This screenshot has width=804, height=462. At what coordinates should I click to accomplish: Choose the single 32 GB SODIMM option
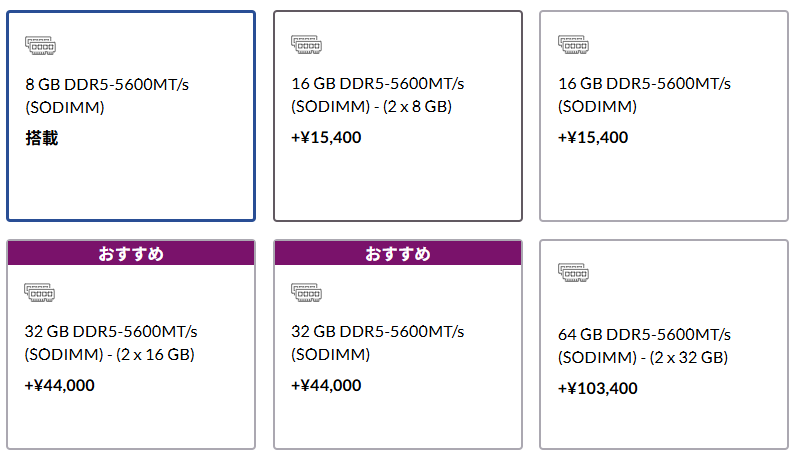(x=398, y=345)
